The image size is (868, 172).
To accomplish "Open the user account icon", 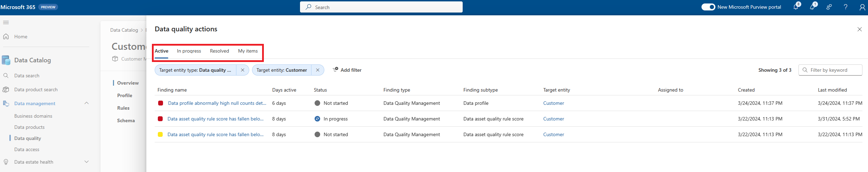I will pos(862,7).
